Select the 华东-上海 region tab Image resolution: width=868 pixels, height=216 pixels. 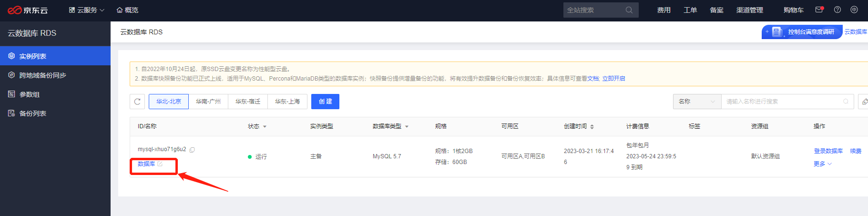[287, 102]
